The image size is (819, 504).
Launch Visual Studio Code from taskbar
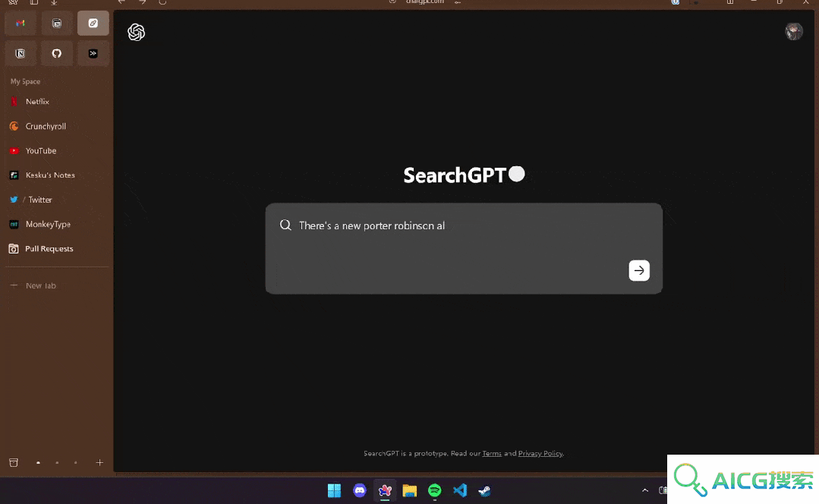[460, 490]
